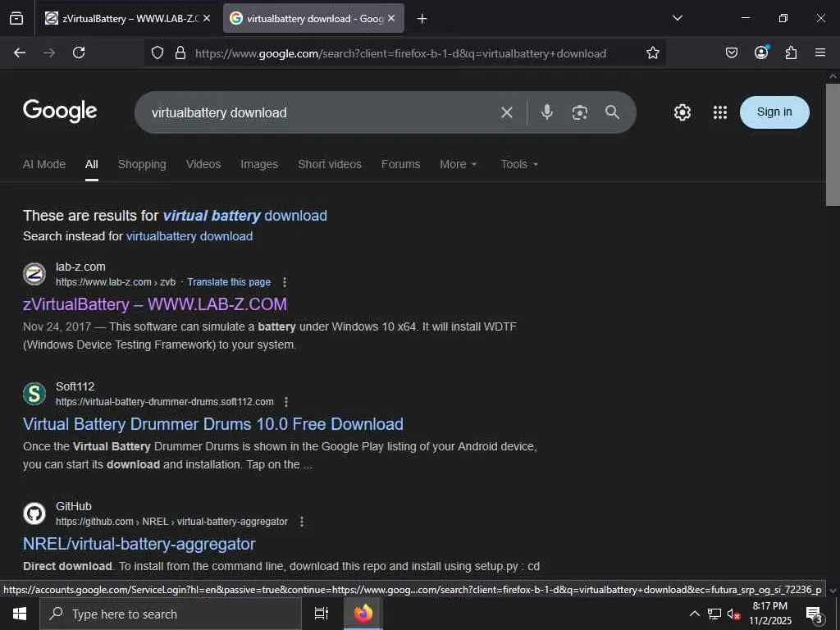840x630 pixels.
Task: Open new browser tab
Action: (x=422, y=19)
